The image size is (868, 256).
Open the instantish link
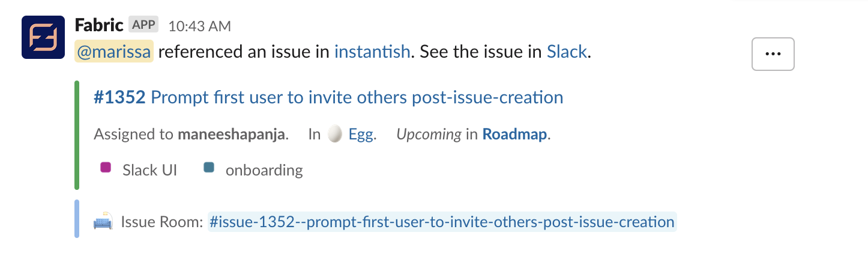click(x=372, y=52)
